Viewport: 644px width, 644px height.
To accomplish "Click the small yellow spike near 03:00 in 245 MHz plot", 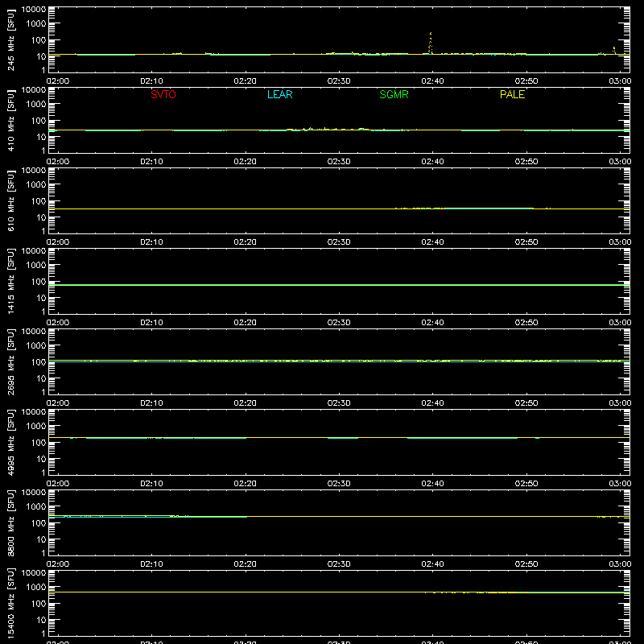I will pos(614,50).
